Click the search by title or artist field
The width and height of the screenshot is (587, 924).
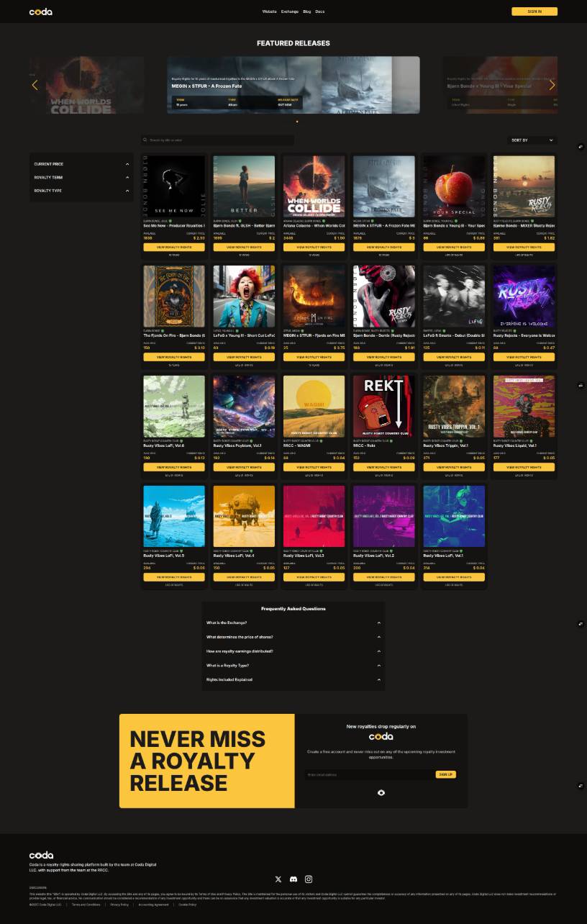218,140
